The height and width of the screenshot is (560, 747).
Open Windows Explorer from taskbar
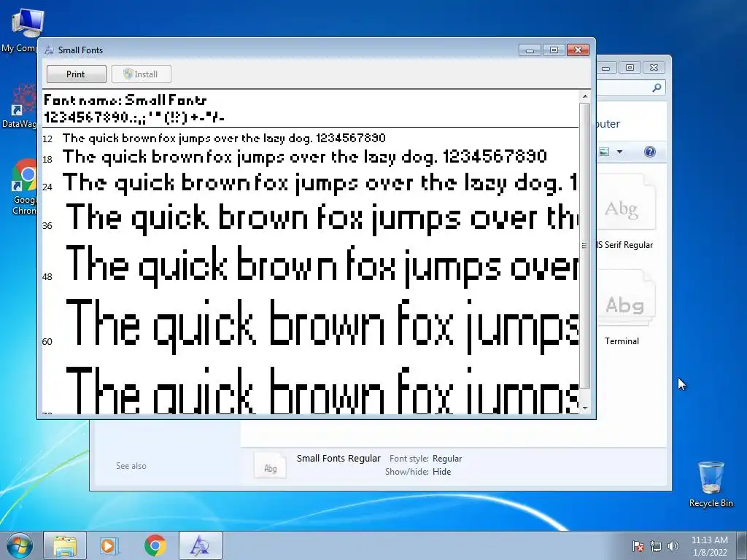[65, 545]
